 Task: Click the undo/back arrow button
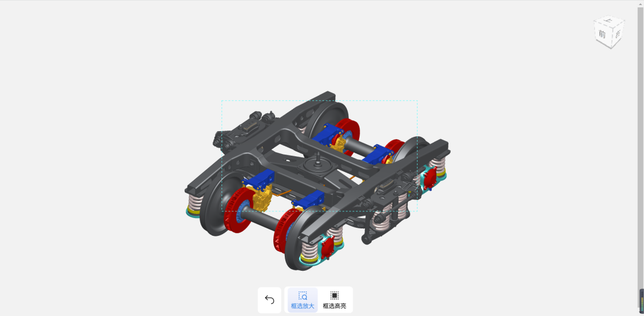tap(269, 299)
